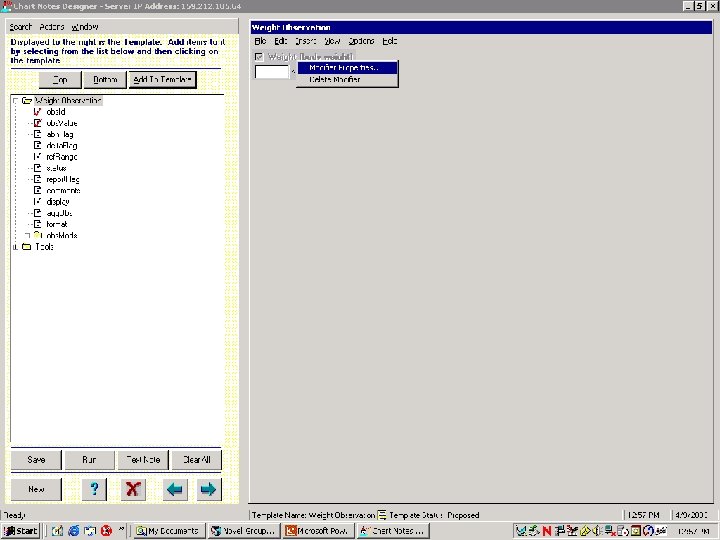Open the Options menu in Weight Observation
The width and height of the screenshot is (720, 540).
tap(361, 41)
